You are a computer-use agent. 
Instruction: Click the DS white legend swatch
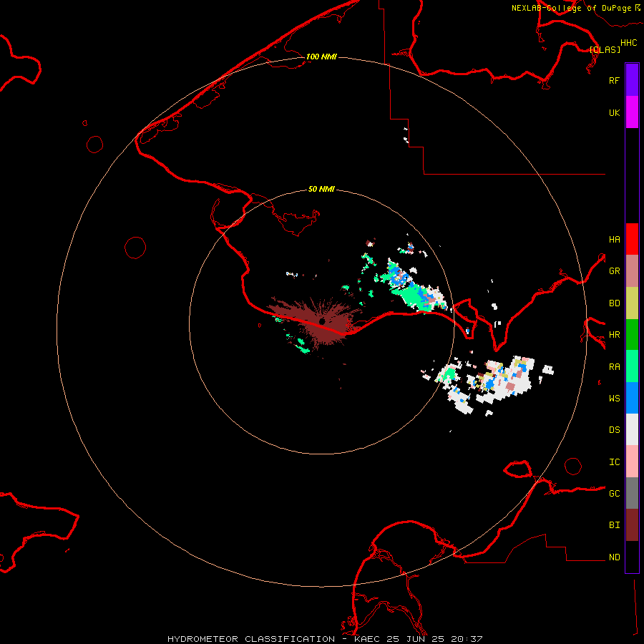(x=632, y=429)
